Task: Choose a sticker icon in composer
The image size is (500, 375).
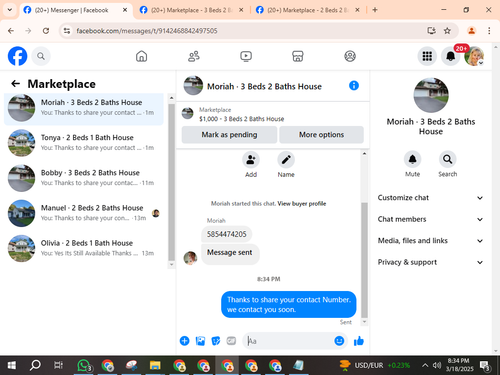Action: (x=216, y=341)
